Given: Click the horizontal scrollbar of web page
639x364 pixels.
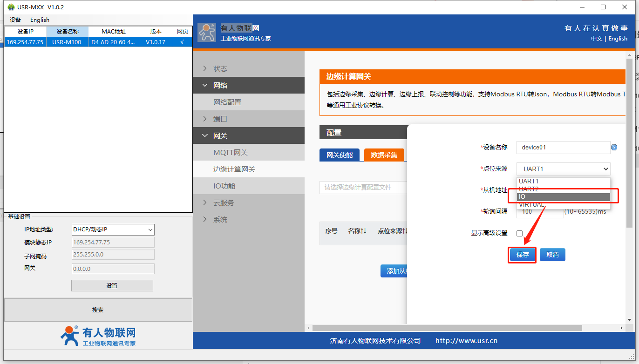Looking at the screenshot, I should 447,328.
